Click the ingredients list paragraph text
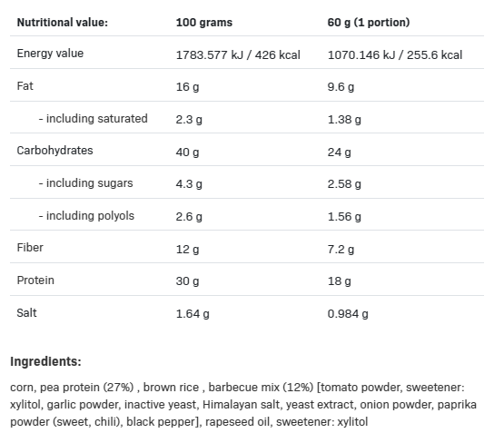This screenshot has width=504, height=433. [243, 405]
